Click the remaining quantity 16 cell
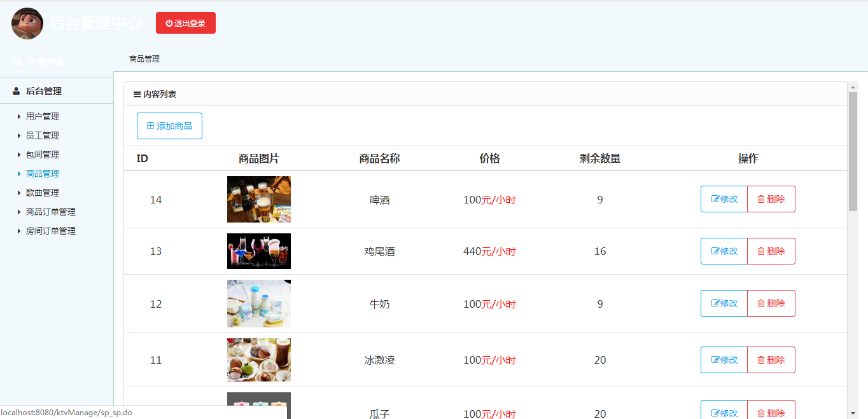 point(600,251)
